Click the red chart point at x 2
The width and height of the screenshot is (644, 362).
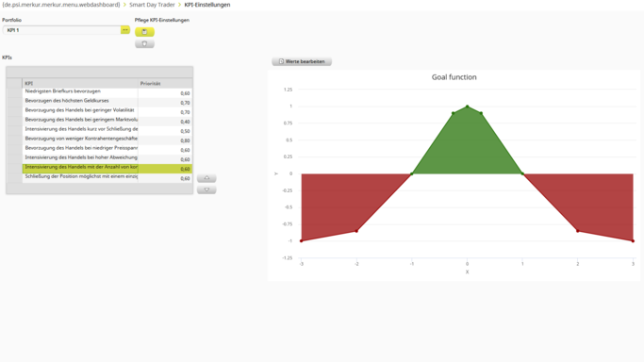point(577,231)
